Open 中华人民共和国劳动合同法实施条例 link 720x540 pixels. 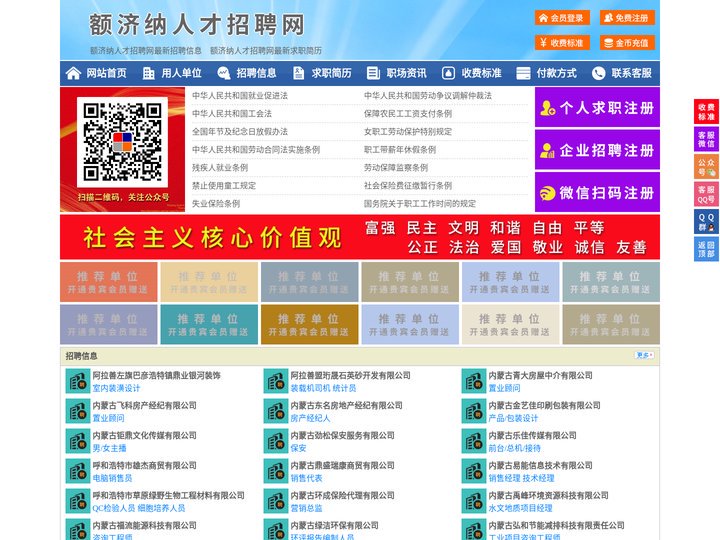click(256, 150)
